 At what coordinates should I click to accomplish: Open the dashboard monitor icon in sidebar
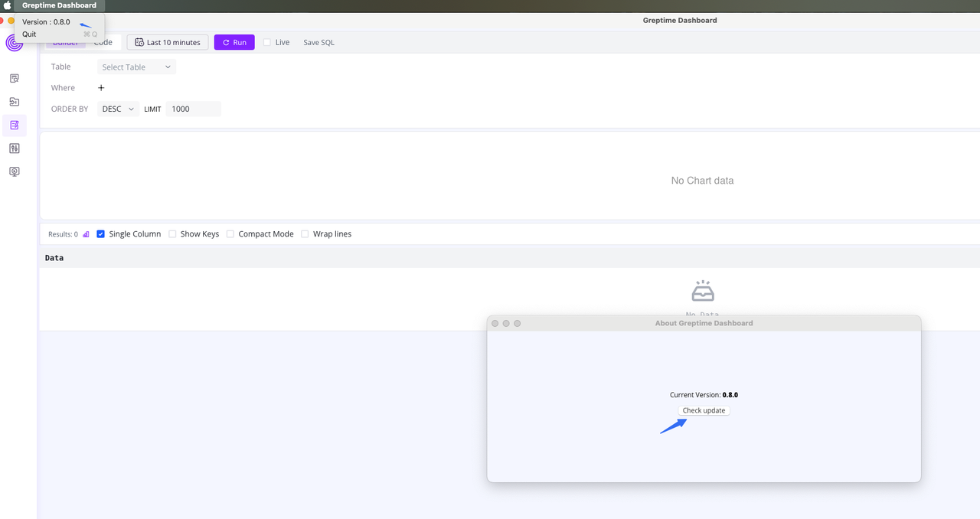coord(14,171)
